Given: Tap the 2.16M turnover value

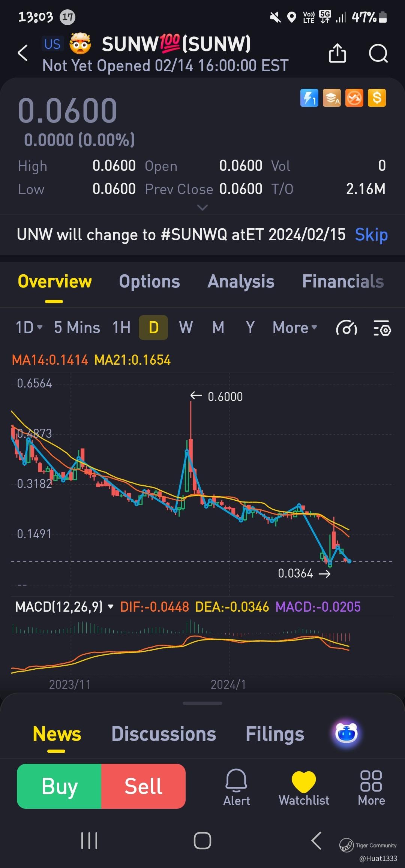Looking at the screenshot, I should (x=366, y=189).
